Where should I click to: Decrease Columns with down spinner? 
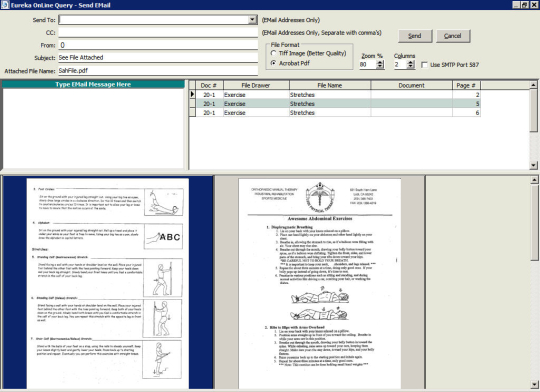tap(411, 66)
